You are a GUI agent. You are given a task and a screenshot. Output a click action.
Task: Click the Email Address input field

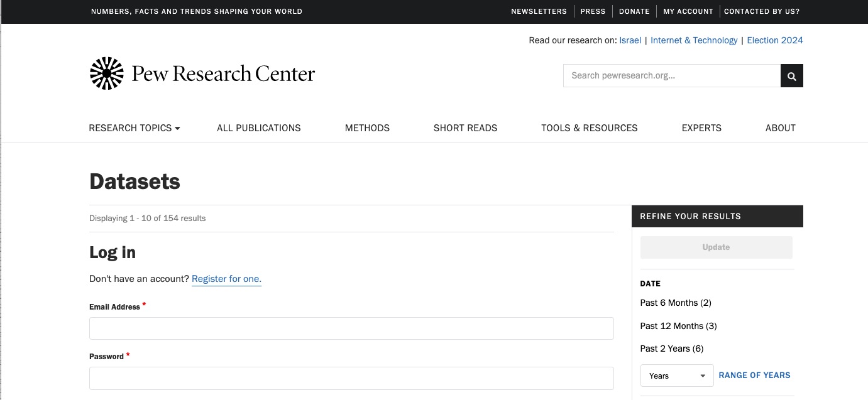pos(351,328)
